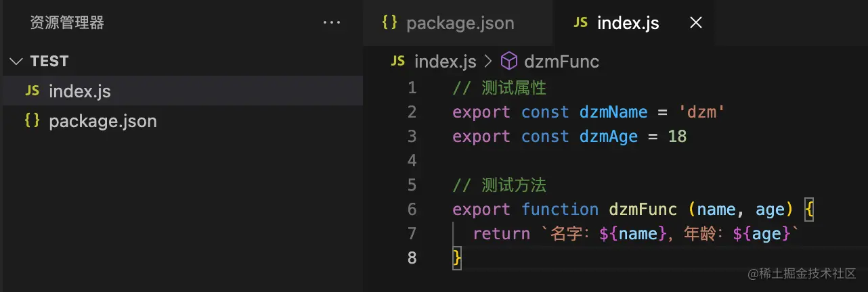This screenshot has height=292, width=868.
Task: Click the JS icon beside index.js in sidebar
Action: (32, 91)
